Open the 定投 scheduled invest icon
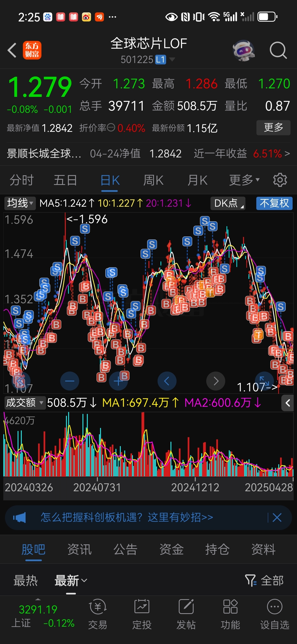Image resolution: width=297 pixels, height=644 pixels. tap(142, 607)
